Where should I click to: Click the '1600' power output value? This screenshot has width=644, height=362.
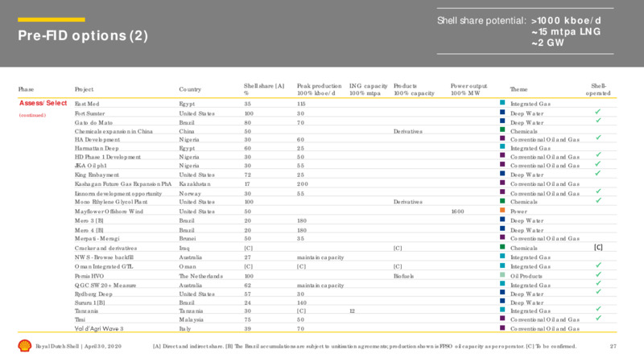[x=457, y=212]
